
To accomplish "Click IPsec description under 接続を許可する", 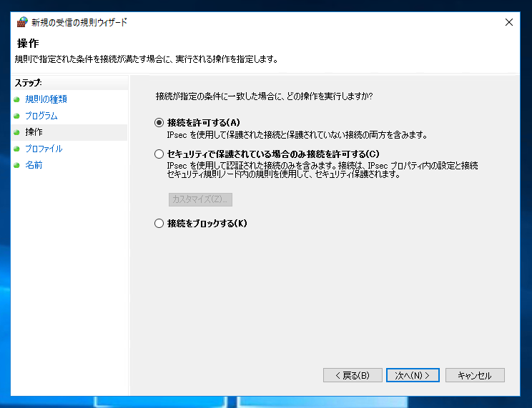I will click(x=297, y=135).
